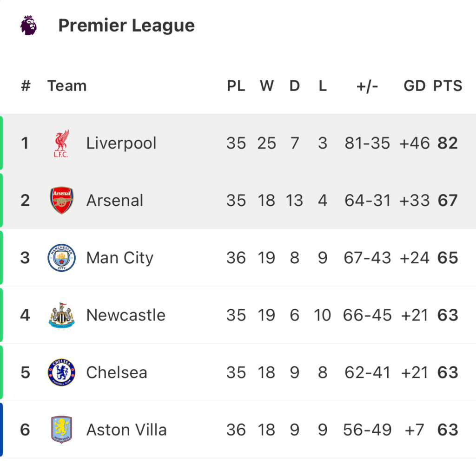Select the Arsenal cannon badge
The height and width of the screenshot is (463, 476).
click(x=62, y=201)
